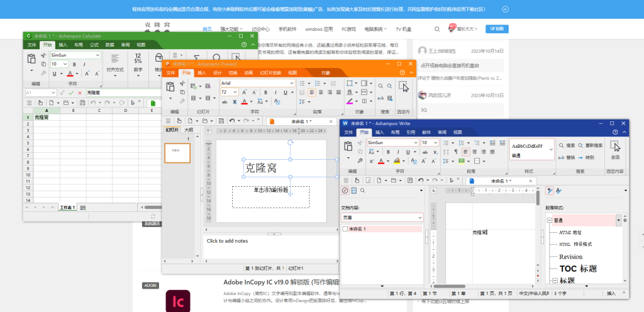The height and width of the screenshot is (312, 644).
Task: Click the bulleted list icon in Write
Action: [446, 142]
